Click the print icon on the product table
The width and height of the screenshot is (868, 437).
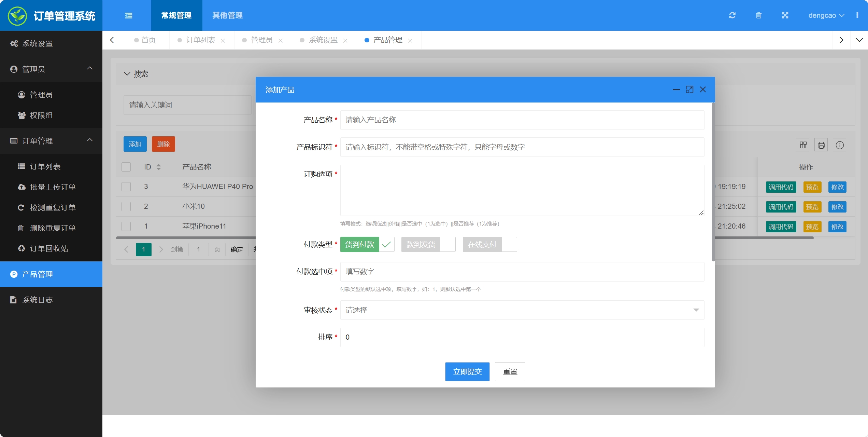[821, 145]
